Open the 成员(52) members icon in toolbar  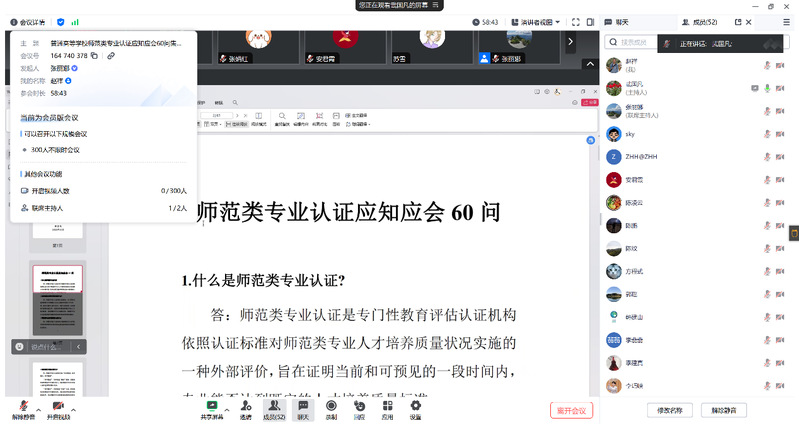274,405
